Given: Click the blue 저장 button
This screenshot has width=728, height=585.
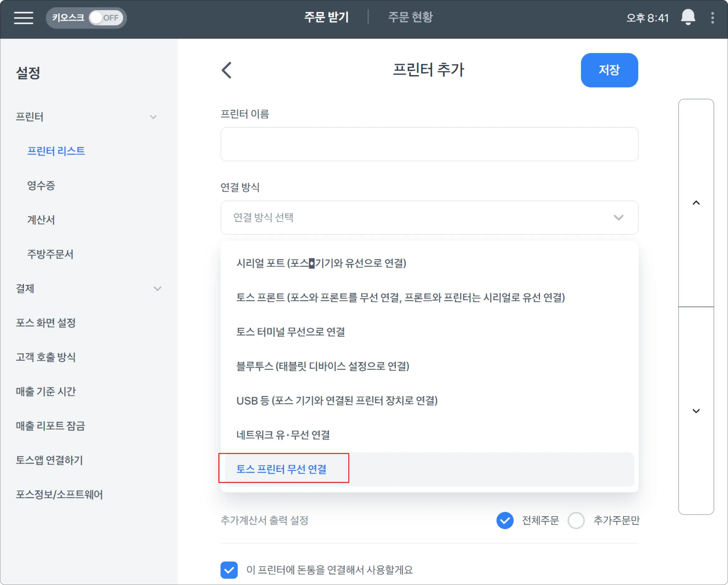Looking at the screenshot, I should coord(609,70).
